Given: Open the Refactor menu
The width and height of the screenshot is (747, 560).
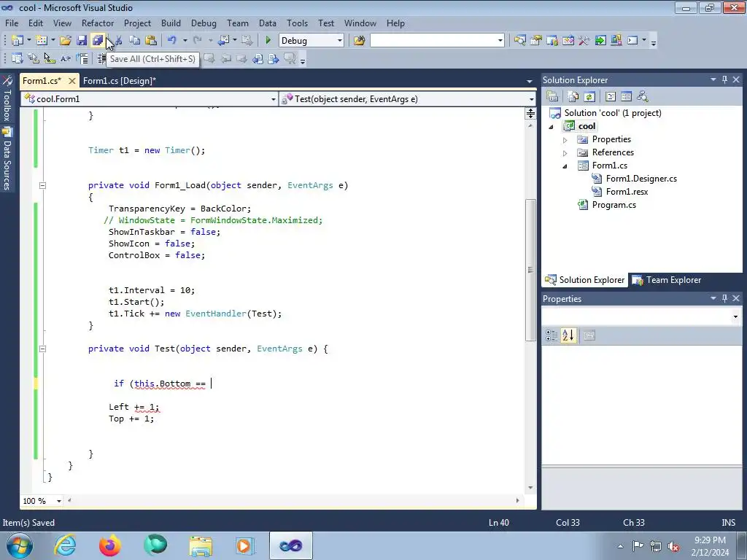Looking at the screenshot, I should click(98, 23).
